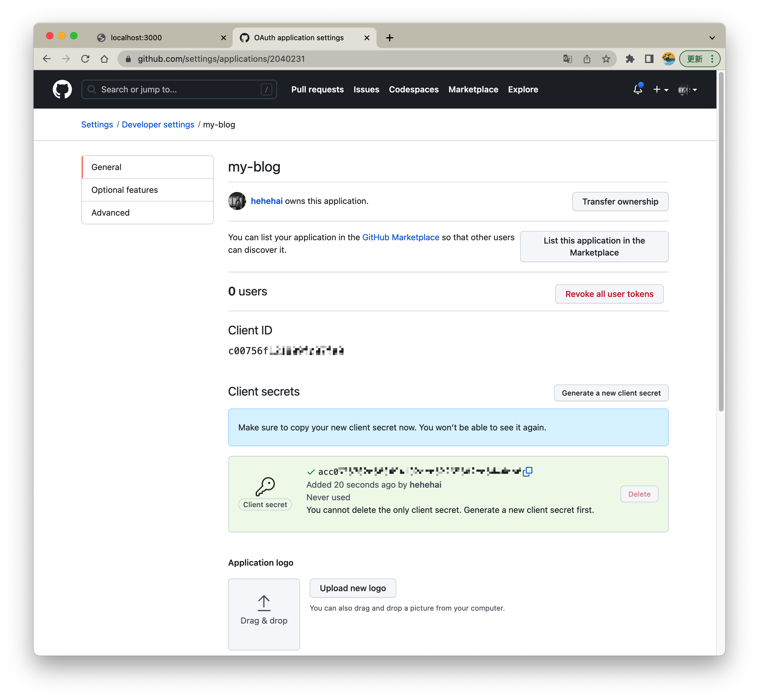The image size is (759, 700).
Task: Reload the page
Action: (85, 59)
